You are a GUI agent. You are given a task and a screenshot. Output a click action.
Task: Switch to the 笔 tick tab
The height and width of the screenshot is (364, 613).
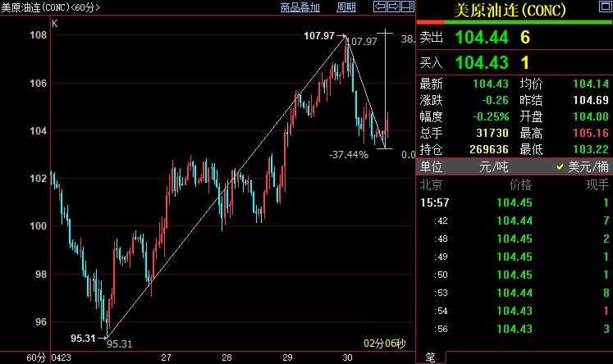(429, 357)
